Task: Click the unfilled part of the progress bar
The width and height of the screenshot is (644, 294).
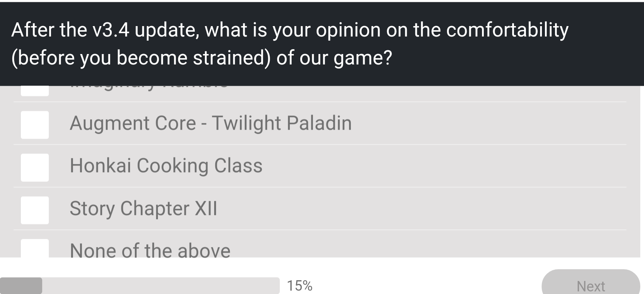Action: tap(161, 285)
